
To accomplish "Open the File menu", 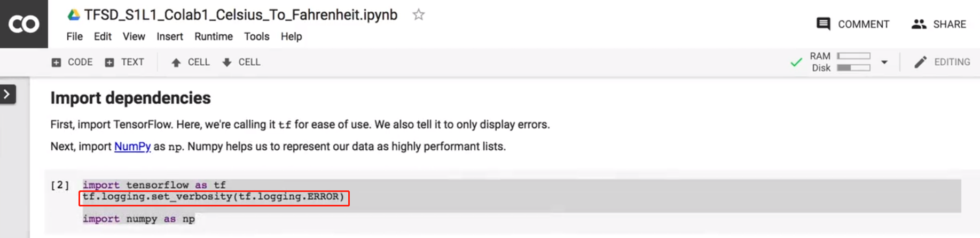I will [x=74, y=36].
